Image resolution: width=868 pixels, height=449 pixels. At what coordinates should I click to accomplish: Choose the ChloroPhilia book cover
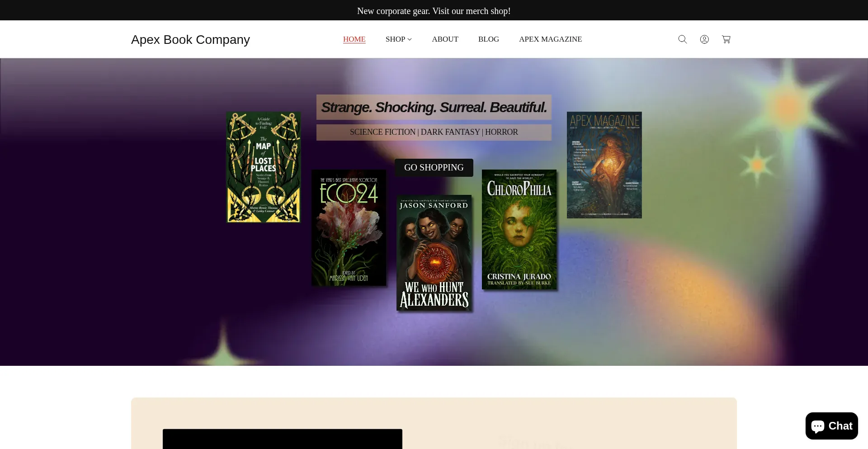(519, 229)
